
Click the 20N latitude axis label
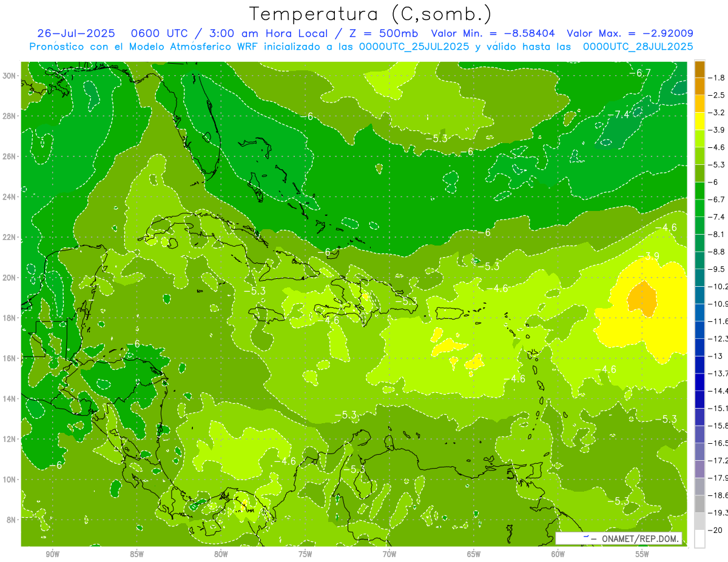10,277
